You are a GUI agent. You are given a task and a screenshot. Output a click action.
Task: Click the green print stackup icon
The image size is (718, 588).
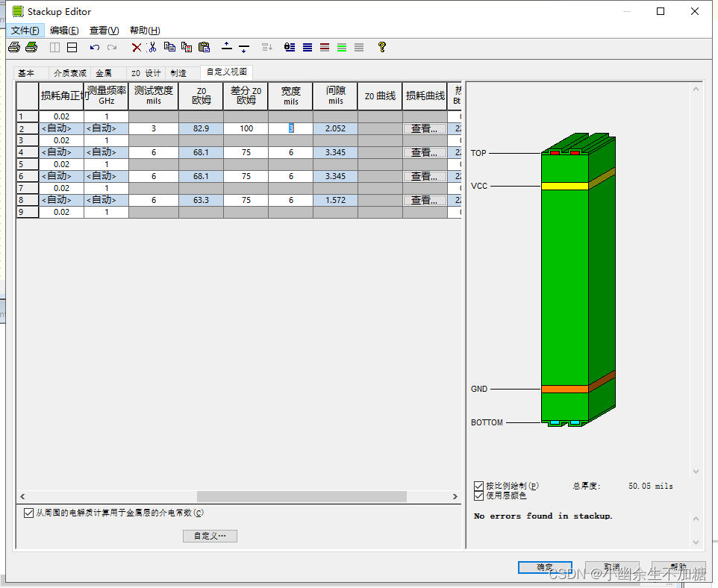click(31, 47)
